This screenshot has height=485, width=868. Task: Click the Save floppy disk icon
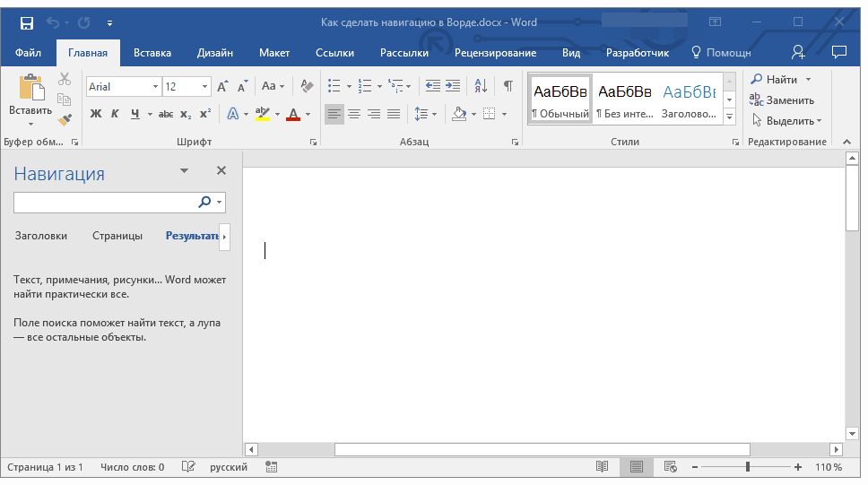[x=26, y=22]
